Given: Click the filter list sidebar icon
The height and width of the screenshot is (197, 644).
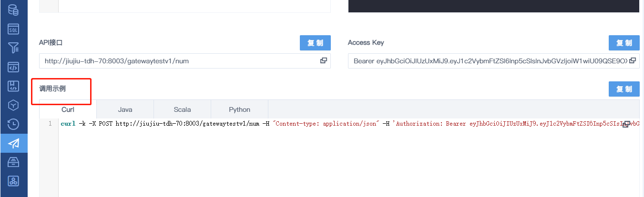Looking at the screenshot, I should point(13,48).
